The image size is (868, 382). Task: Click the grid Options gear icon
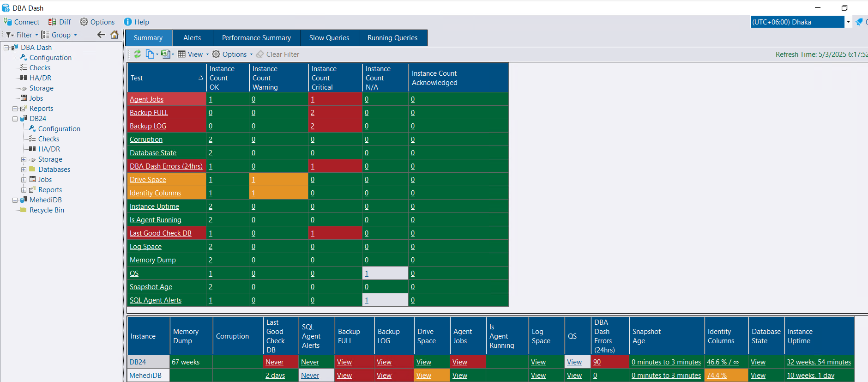tap(216, 54)
